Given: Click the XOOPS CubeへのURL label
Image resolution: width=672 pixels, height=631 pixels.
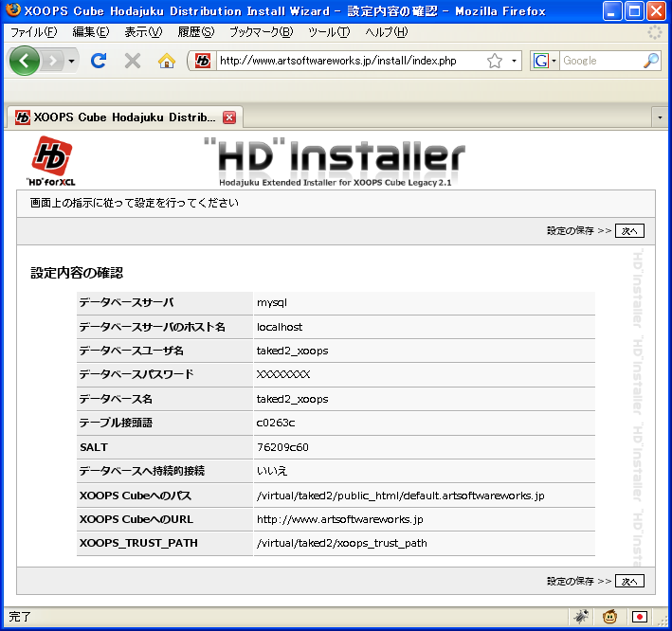Looking at the screenshot, I should pyautogui.click(x=136, y=519).
